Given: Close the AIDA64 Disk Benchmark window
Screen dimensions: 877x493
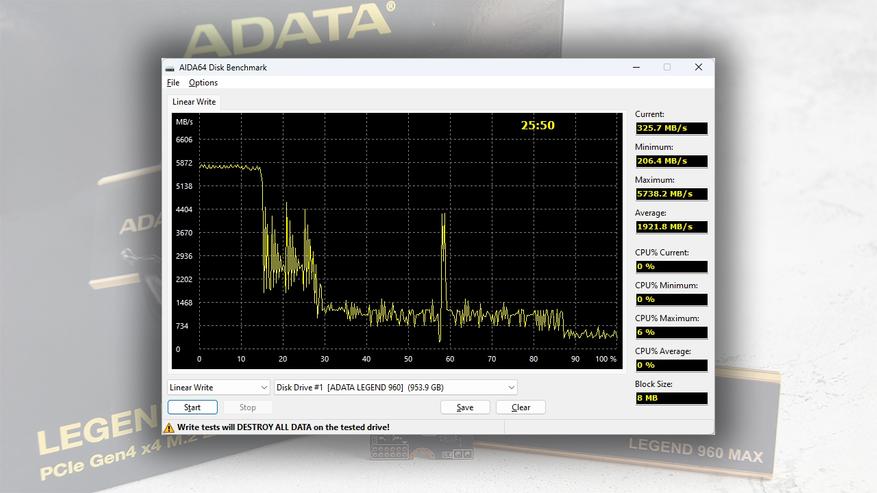Looking at the screenshot, I should point(699,67).
